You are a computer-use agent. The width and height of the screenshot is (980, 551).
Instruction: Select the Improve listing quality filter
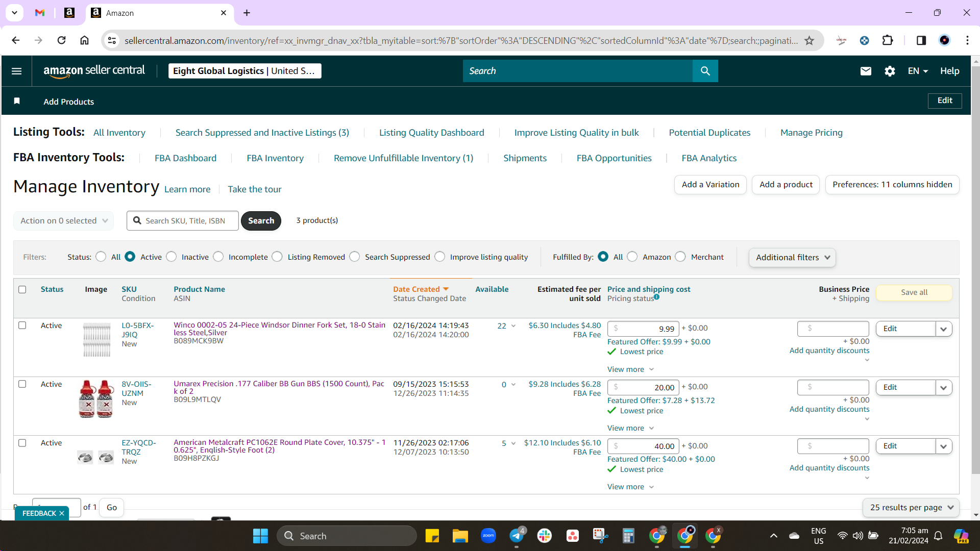(440, 257)
